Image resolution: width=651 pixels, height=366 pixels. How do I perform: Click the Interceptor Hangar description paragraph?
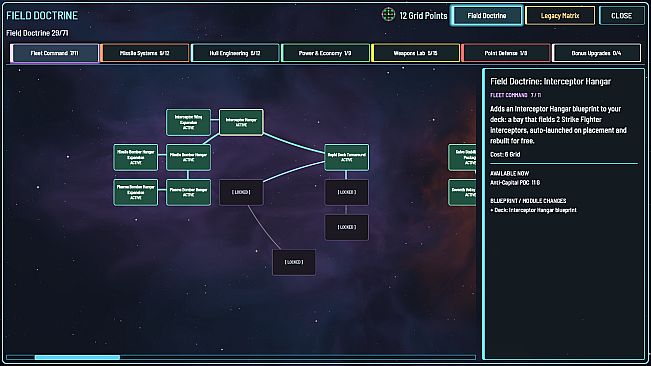(558, 125)
